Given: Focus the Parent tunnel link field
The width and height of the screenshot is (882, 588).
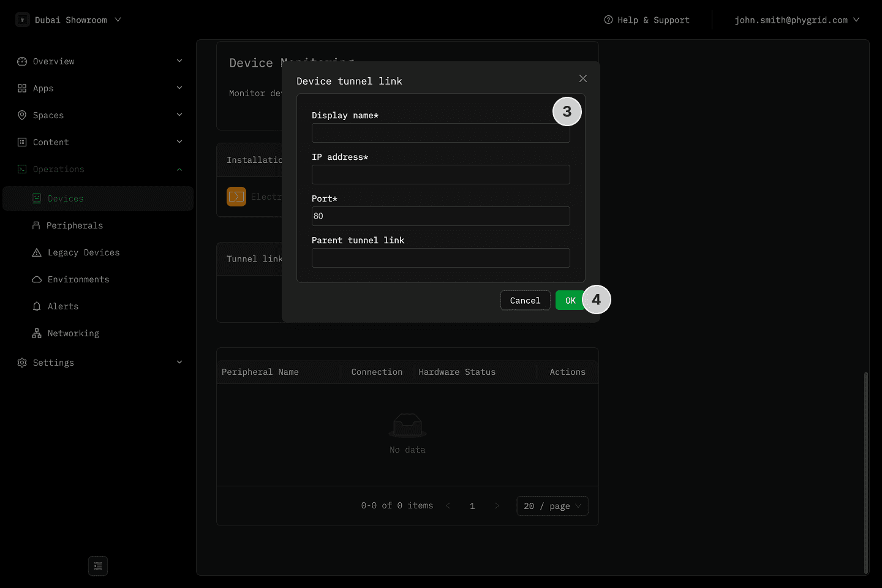Looking at the screenshot, I should (441, 258).
